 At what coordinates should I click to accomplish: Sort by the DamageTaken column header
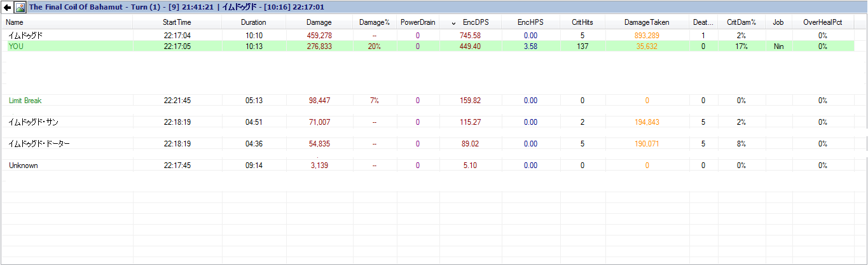(647, 22)
